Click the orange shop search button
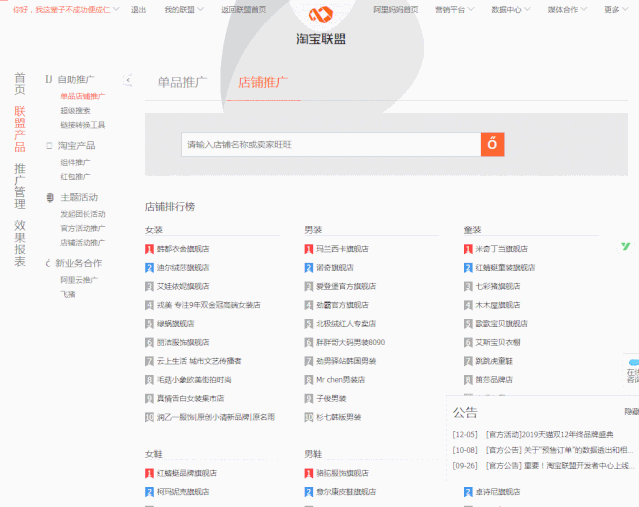 (x=492, y=144)
